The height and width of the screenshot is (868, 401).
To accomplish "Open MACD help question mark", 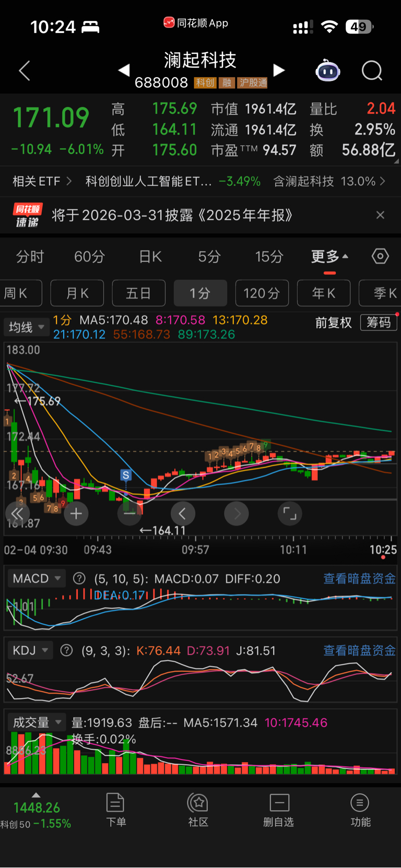I will click(x=79, y=578).
